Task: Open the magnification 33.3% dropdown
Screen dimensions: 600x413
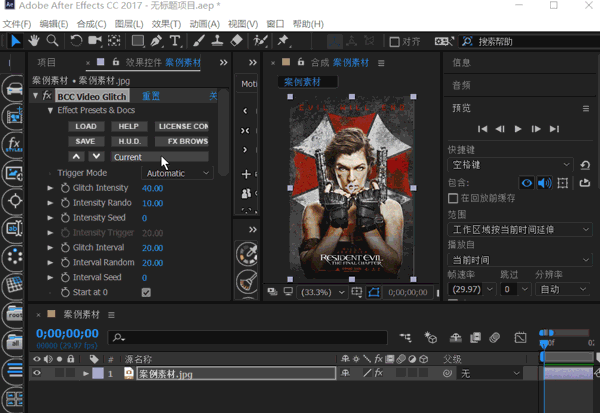Action: (x=322, y=292)
